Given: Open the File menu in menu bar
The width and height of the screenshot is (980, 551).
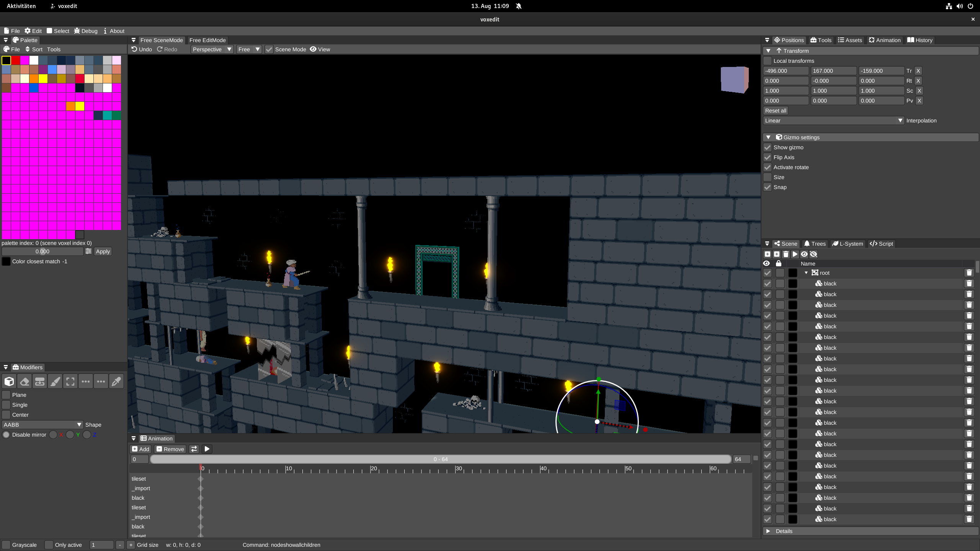Looking at the screenshot, I should coord(11,31).
